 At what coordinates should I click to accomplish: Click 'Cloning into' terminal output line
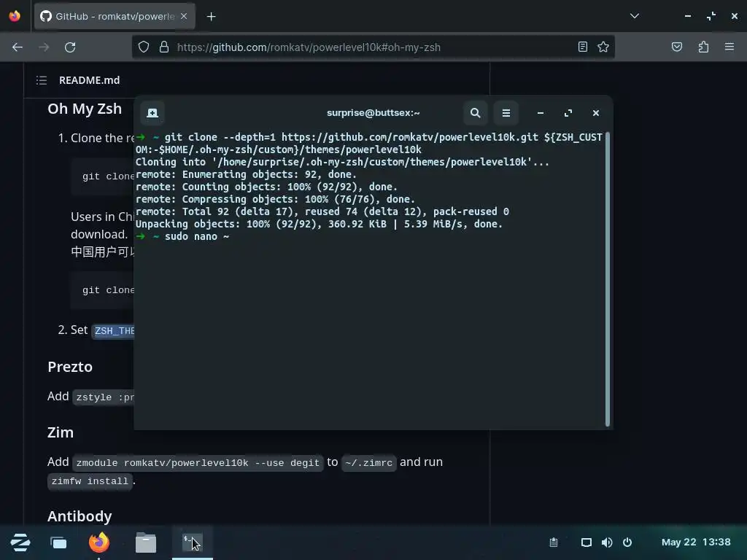[x=342, y=163]
